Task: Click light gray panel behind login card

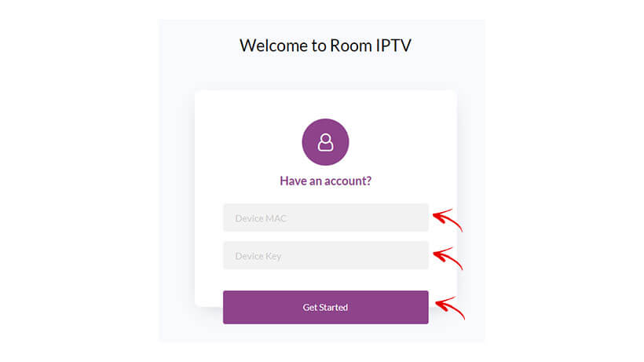Action: [x=177, y=185]
